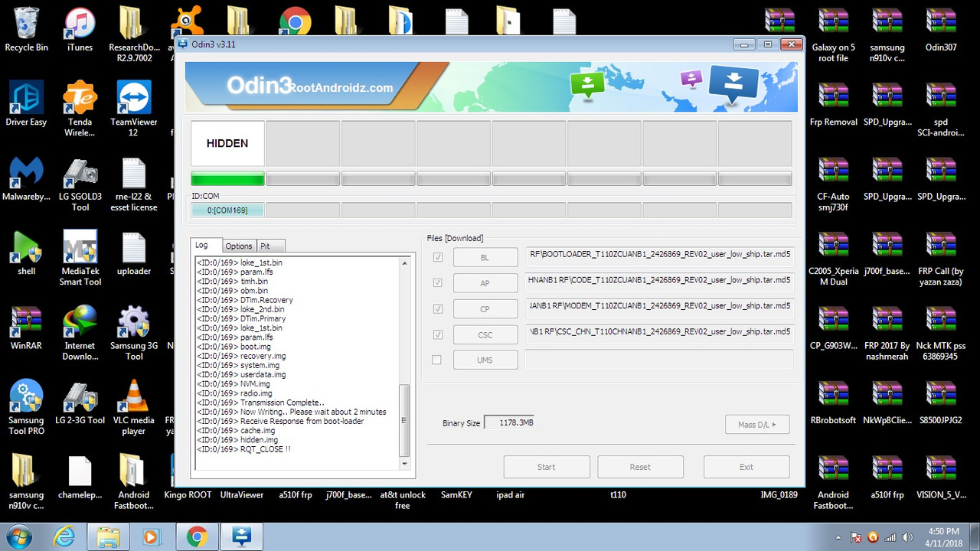
Task: Open the Mass D/L button menu
Action: coord(757,425)
